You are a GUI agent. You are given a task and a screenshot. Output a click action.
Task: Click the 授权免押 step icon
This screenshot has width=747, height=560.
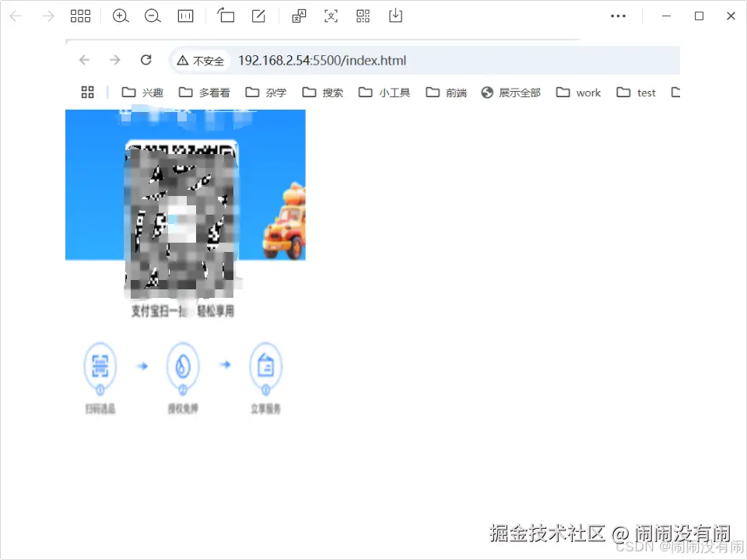click(x=183, y=366)
